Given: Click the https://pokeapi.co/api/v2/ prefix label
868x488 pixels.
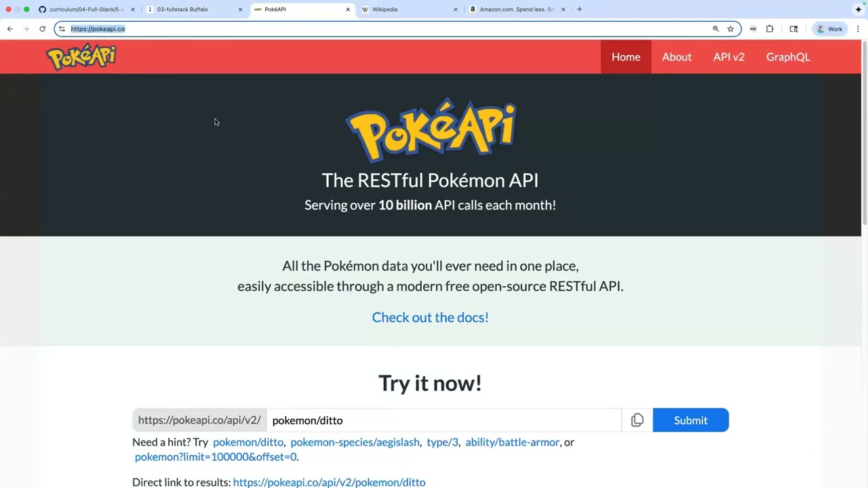Looking at the screenshot, I should pyautogui.click(x=199, y=420).
